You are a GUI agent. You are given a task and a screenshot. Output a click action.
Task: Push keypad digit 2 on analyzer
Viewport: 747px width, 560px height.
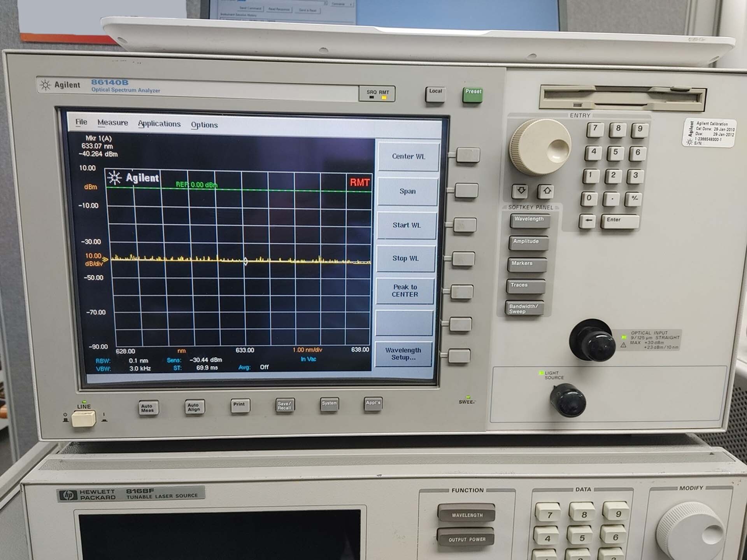pyautogui.click(x=613, y=177)
